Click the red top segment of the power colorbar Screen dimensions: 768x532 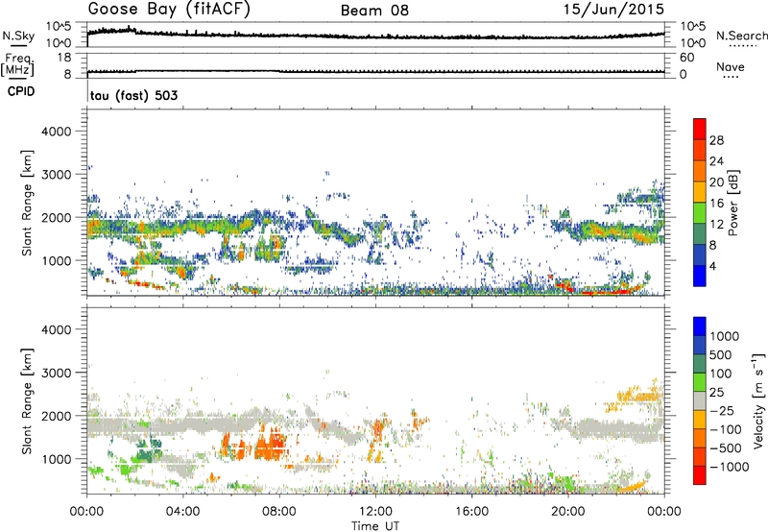[x=700, y=129]
